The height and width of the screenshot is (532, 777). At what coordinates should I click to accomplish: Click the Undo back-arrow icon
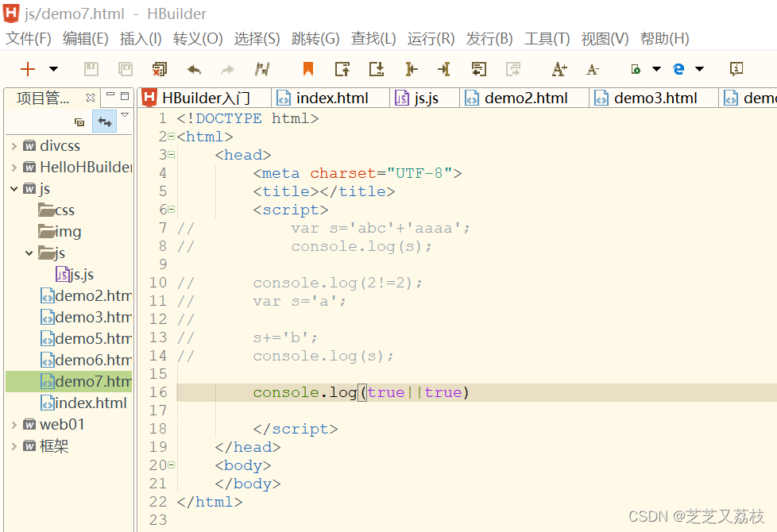click(x=194, y=69)
